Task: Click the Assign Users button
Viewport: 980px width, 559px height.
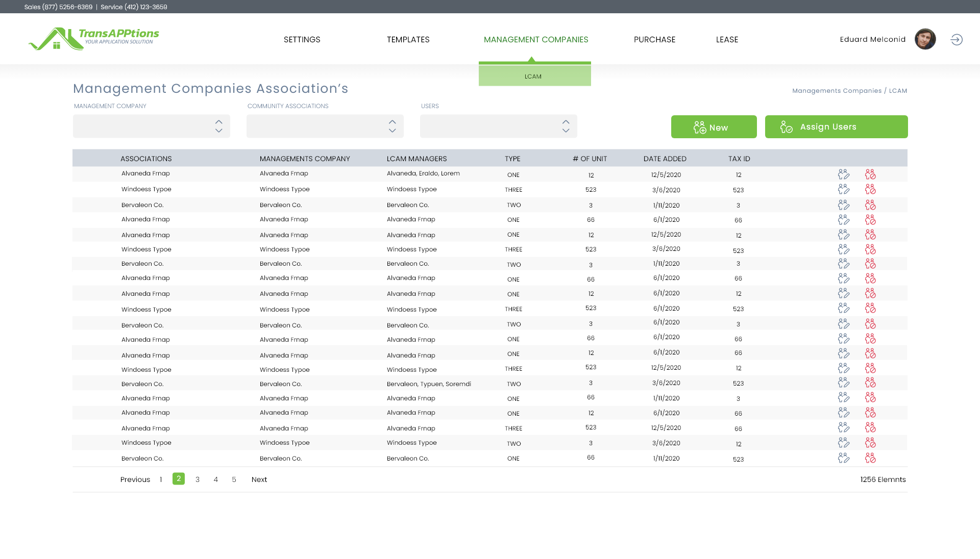Action: tap(837, 126)
